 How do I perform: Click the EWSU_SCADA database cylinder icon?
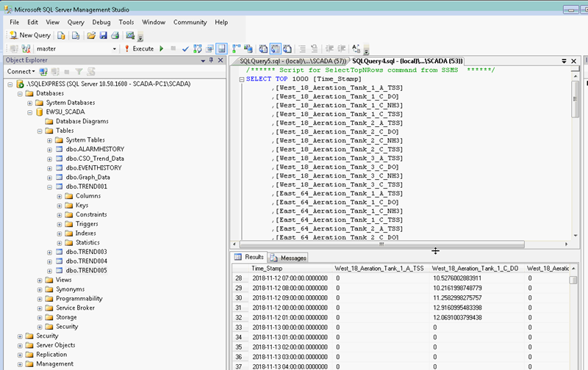point(39,112)
